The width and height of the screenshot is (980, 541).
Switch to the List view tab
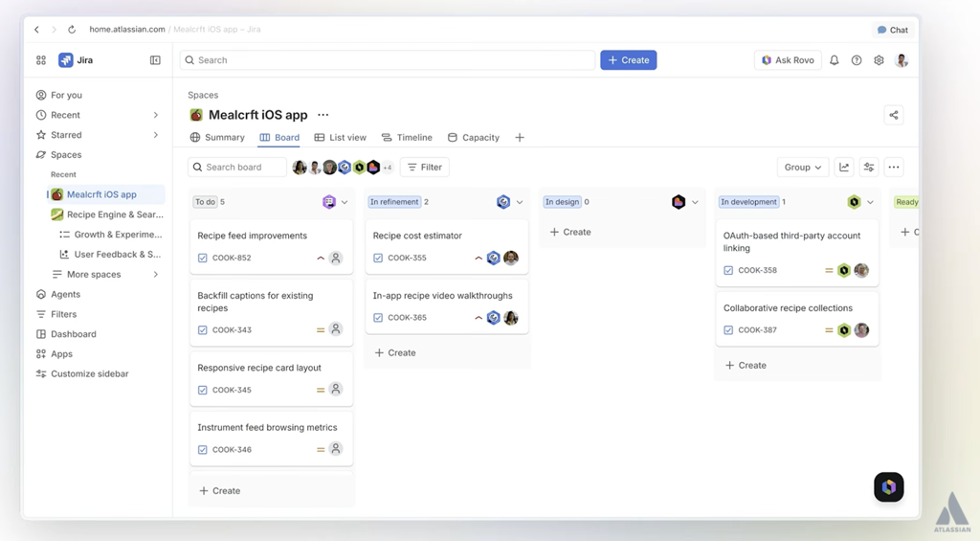(x=340, y=138)
